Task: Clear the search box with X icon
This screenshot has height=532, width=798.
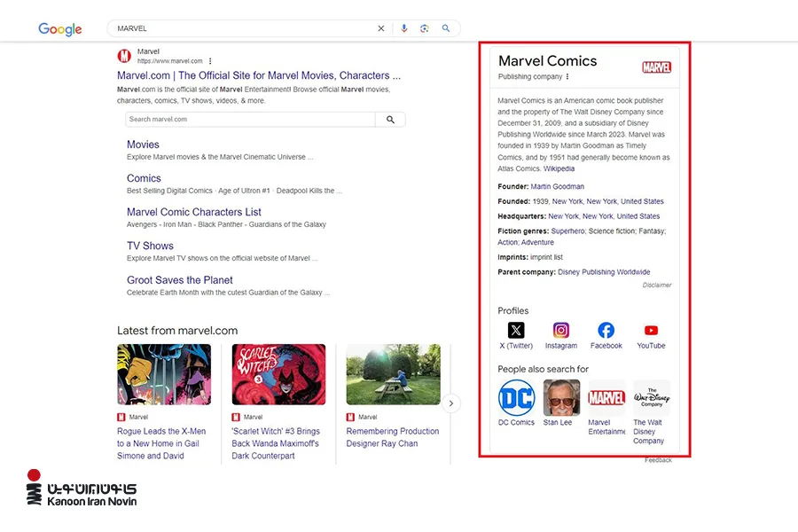Action: [380, 28]
